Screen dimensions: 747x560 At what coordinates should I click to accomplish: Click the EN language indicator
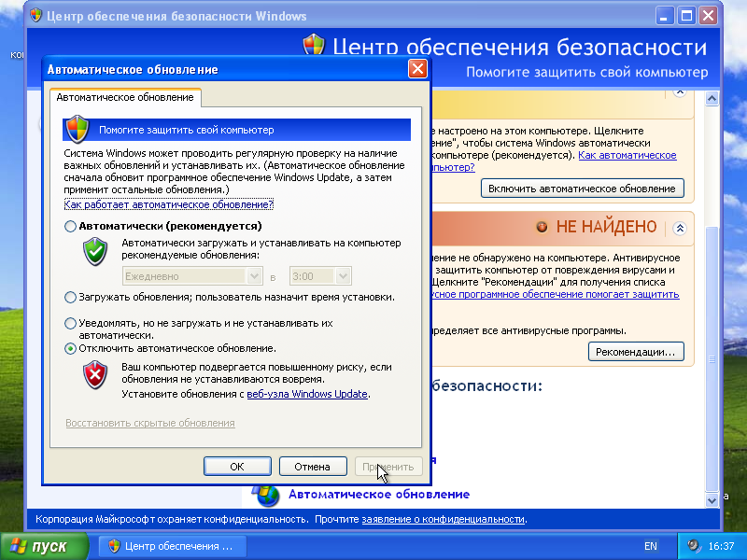pos(650,546)
